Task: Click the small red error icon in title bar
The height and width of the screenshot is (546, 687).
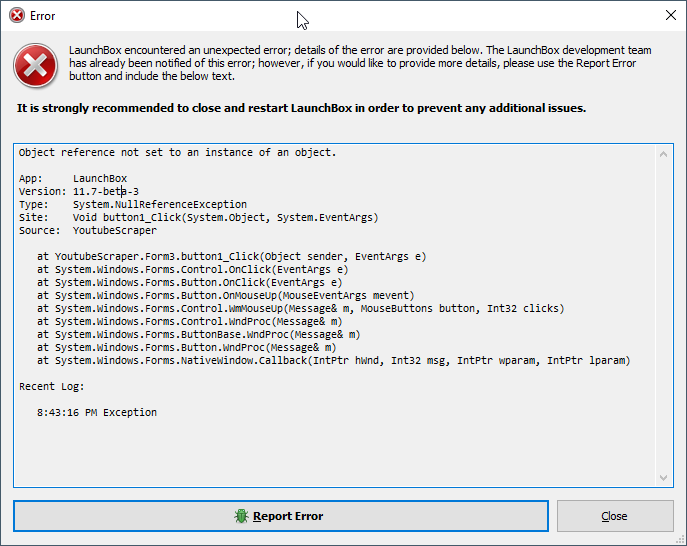Action: 17,16
